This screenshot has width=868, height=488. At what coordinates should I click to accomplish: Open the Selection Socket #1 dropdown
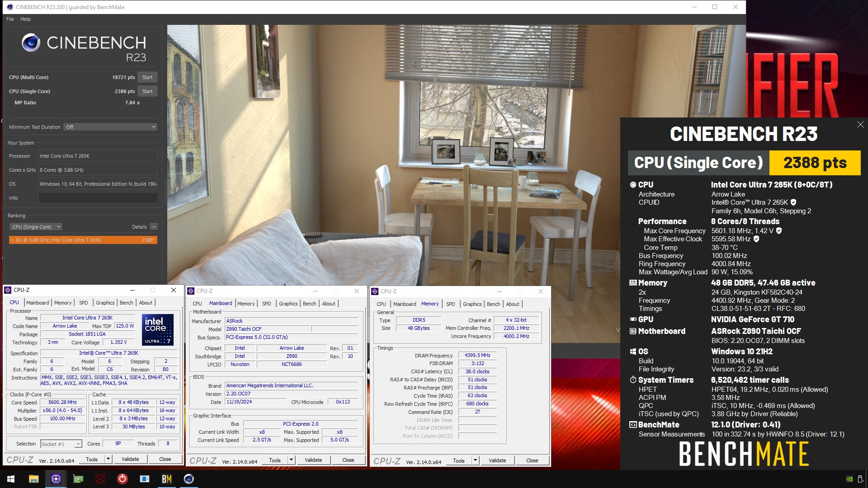coord(61,444)
